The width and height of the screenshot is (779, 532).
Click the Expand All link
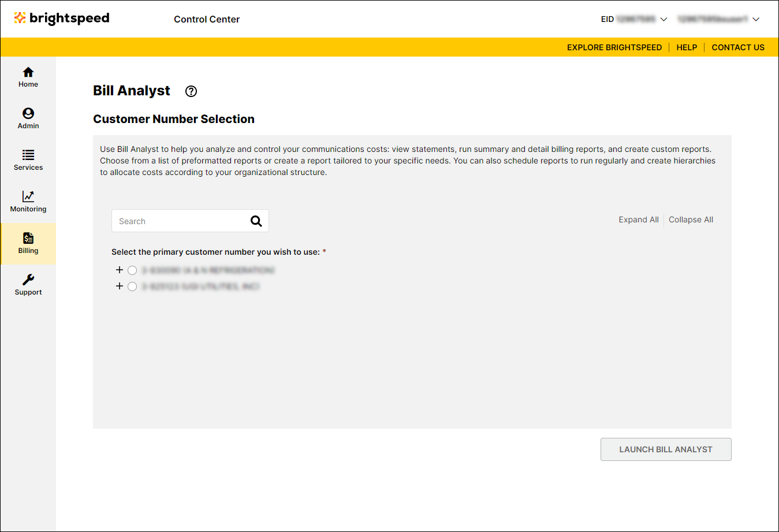pos(639,220)
